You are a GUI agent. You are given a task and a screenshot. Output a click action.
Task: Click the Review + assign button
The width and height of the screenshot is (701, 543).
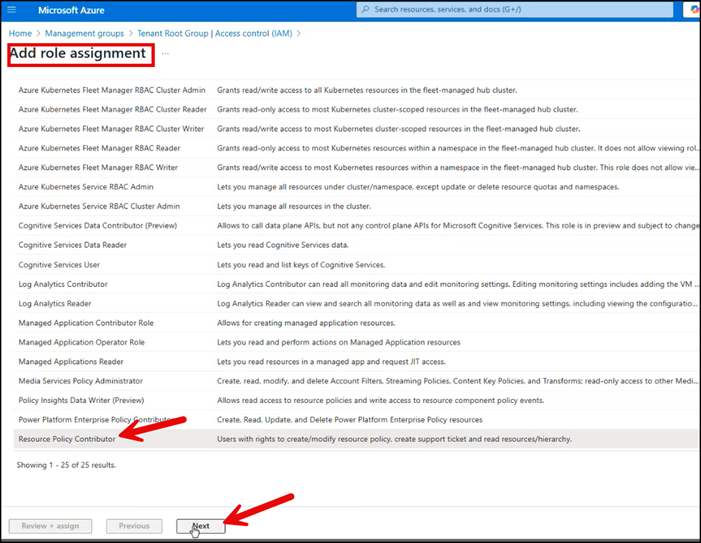tap(50, 526)
